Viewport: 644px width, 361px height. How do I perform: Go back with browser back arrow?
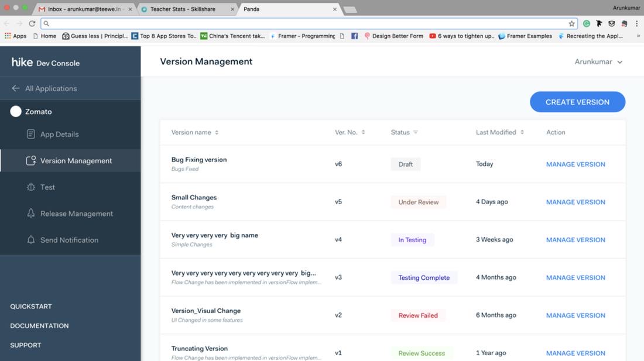(x=6, y=24)
